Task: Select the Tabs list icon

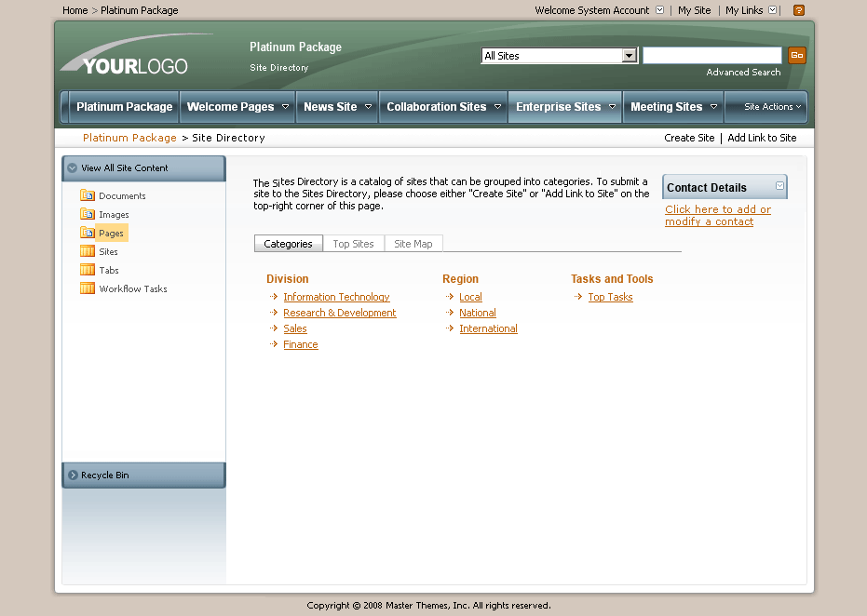Action: [87, 270]
